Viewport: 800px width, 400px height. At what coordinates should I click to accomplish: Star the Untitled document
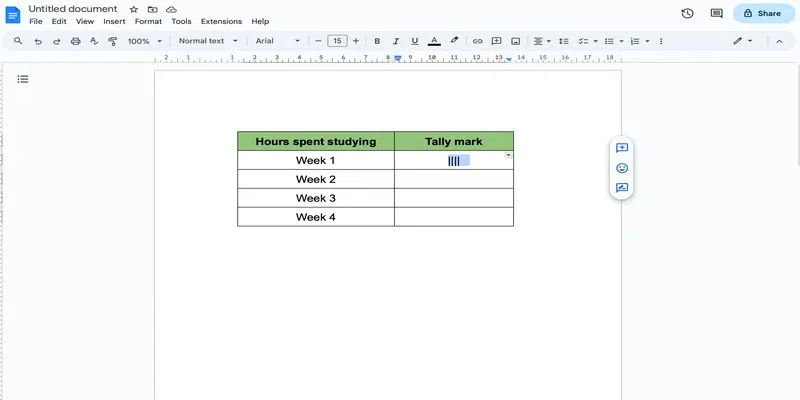pyautogui.click(x=134, y=9)
